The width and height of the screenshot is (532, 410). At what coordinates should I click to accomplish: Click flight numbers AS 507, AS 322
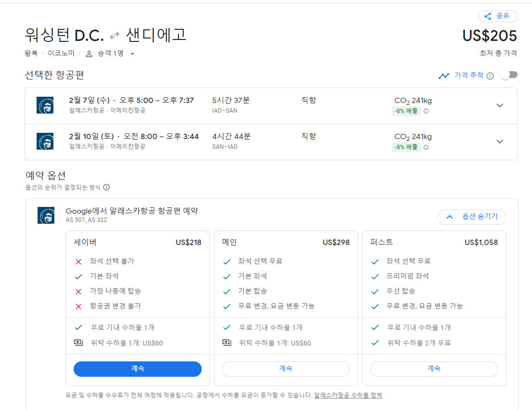pos(86,220)
